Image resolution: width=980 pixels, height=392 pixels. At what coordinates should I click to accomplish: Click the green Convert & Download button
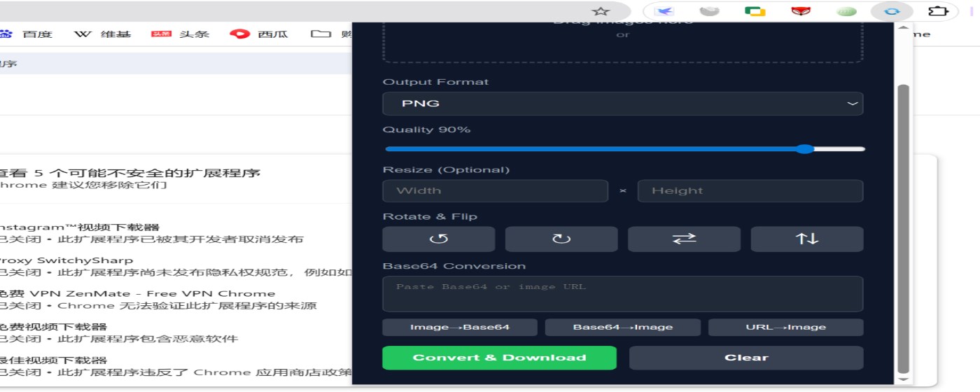pos(499,358)
